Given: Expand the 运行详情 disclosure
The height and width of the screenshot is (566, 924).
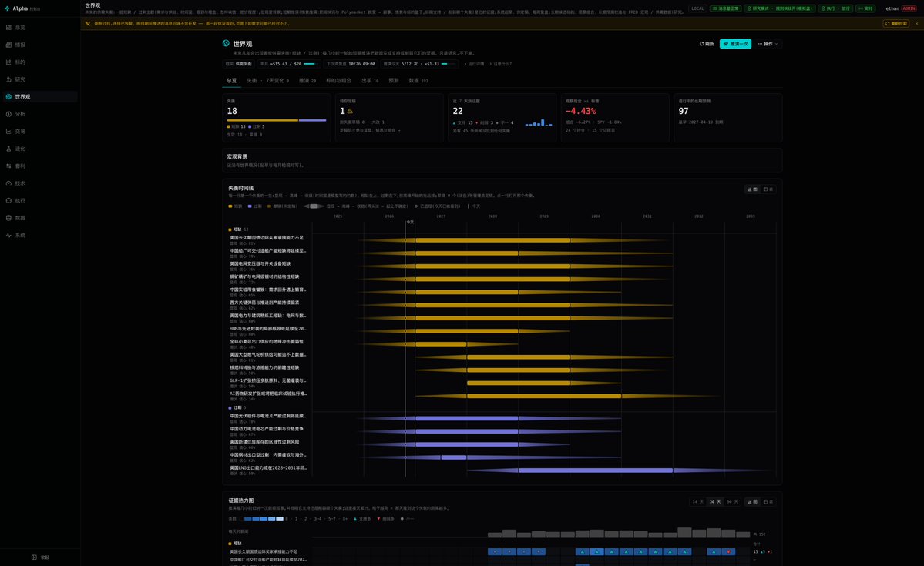Looking at the screenshot, I should coord(474,64).
